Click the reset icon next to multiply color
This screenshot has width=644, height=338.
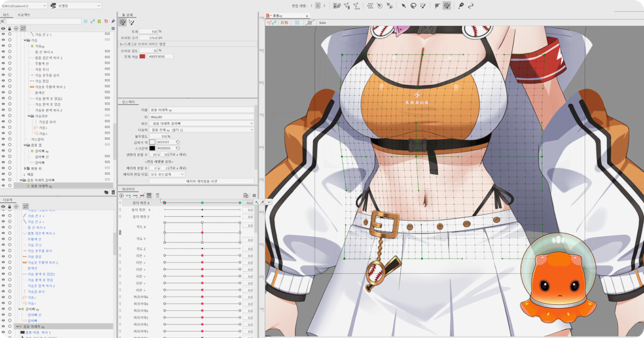(178, 141)
